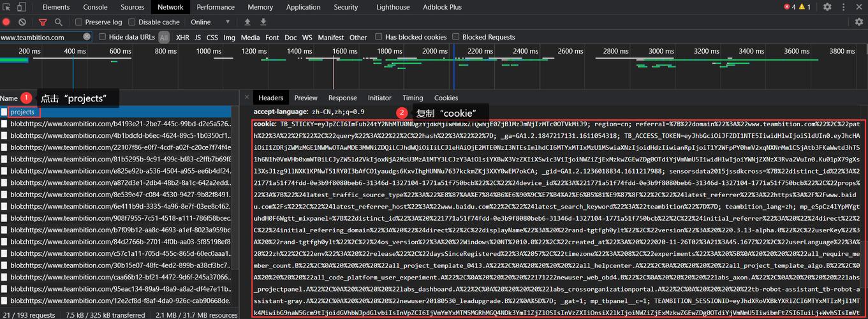Open the yellow warning count indicator

tap(805, 7)
